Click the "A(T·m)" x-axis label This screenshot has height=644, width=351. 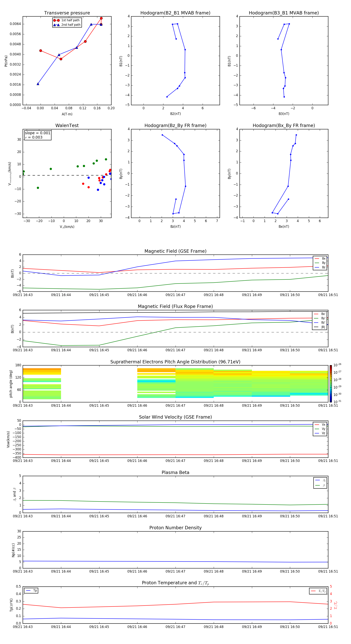67,114
